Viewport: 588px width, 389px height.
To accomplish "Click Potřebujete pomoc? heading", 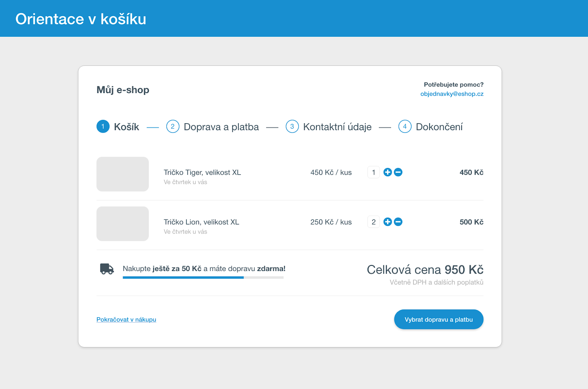I will pos(454,85).
